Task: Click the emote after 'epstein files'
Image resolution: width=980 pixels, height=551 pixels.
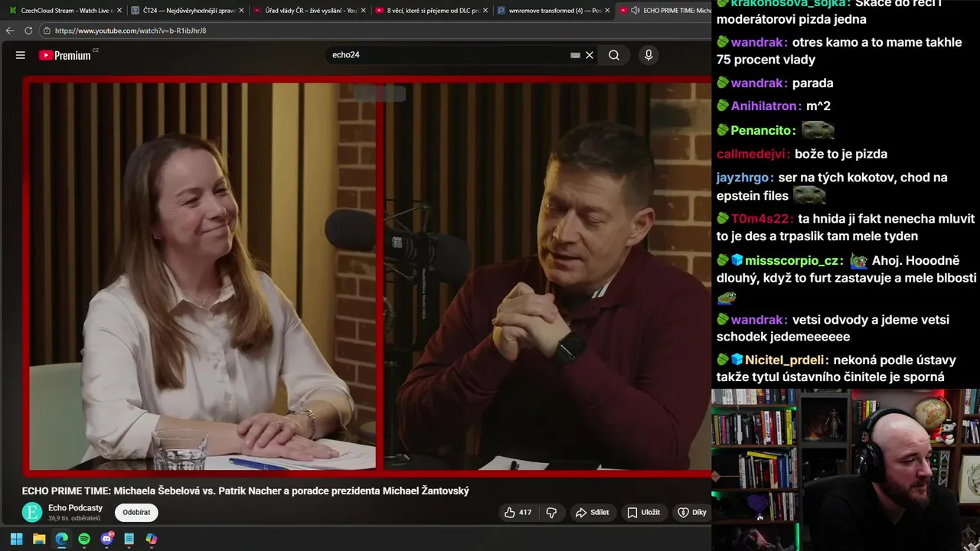Action: [809, 195]
